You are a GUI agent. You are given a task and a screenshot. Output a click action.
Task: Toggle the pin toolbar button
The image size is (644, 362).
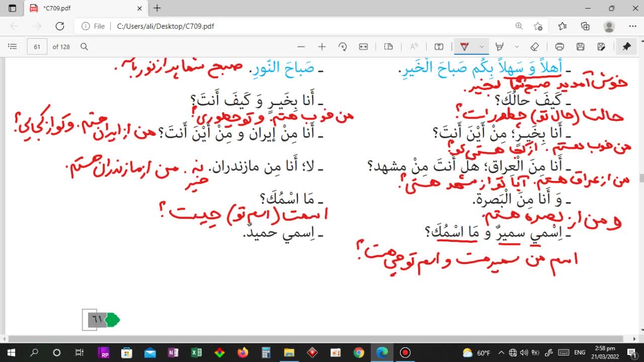coord(626,47)
